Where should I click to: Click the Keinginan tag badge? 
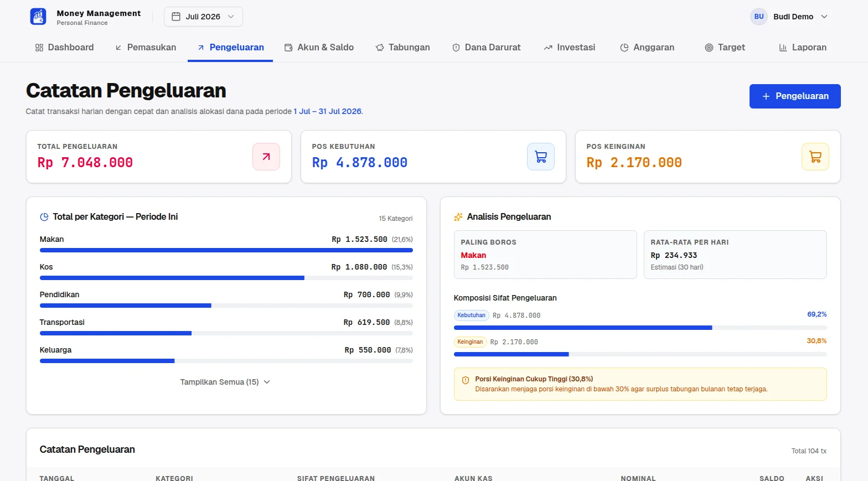(x=471, y=342)
